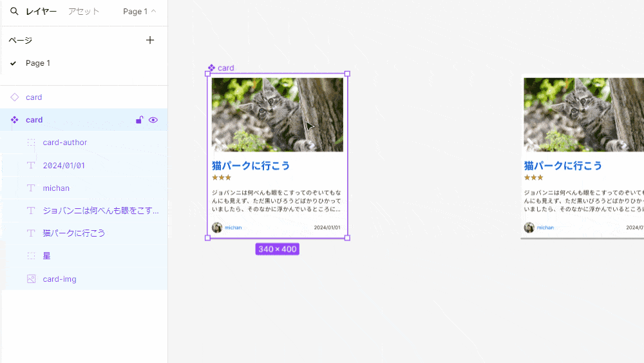
Task: Click the frame icon beside 星 layer
Action: 31,256
